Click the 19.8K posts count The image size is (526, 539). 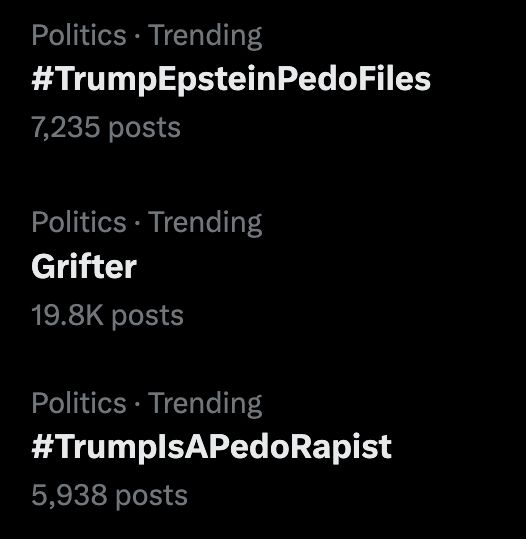(x=107, y=316)
